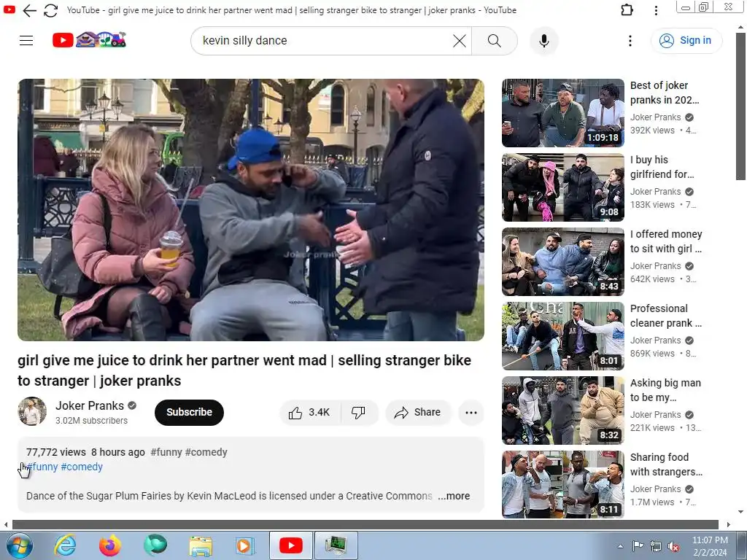Start voice search with microphone icon
Image resolution: width=747 pixels, height=560 pixels.
click(x=543, y=41)
